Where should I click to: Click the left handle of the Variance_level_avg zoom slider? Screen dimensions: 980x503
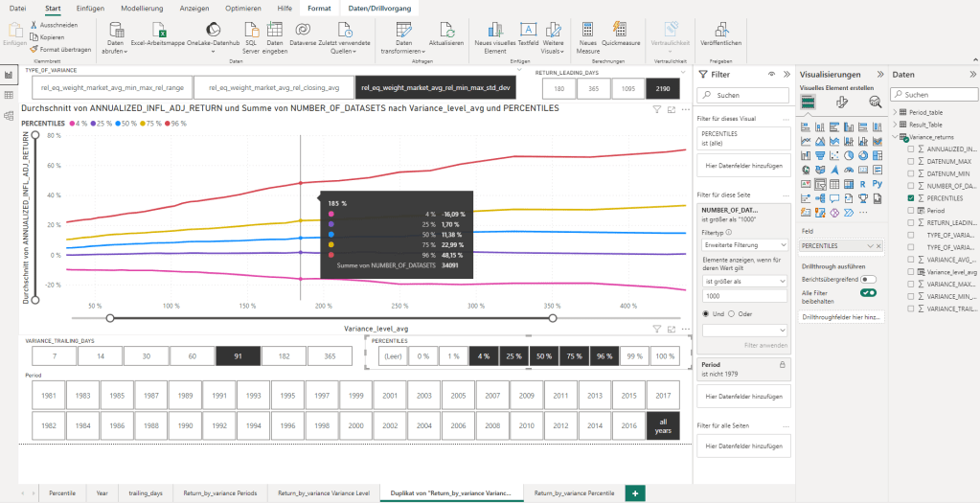110,318
